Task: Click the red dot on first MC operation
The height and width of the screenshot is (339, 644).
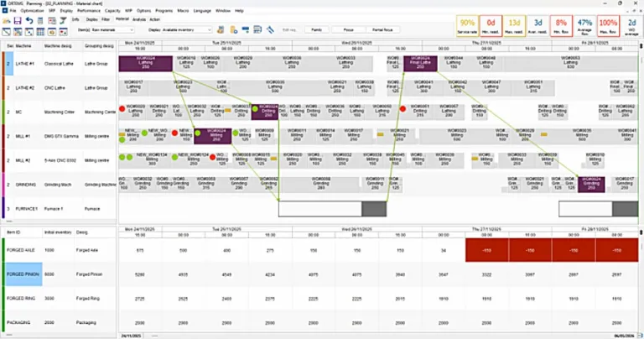Action: click(122, 108)
